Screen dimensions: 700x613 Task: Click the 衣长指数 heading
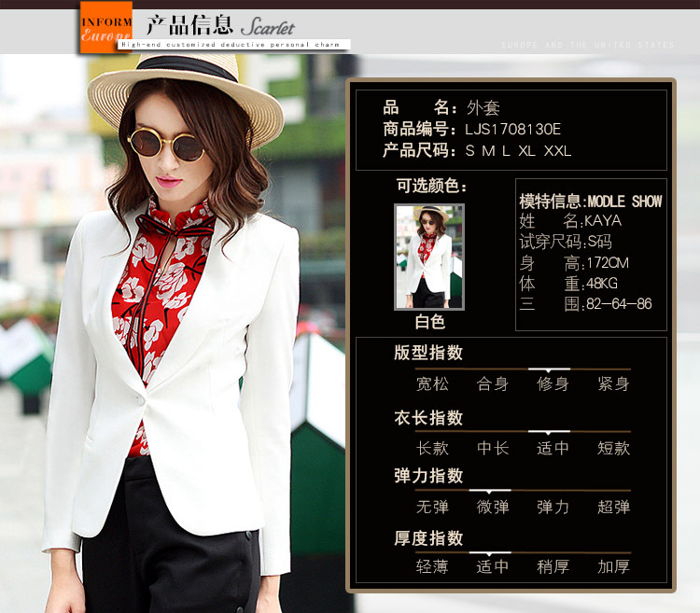pyautogui.click(x=428, y=418)
